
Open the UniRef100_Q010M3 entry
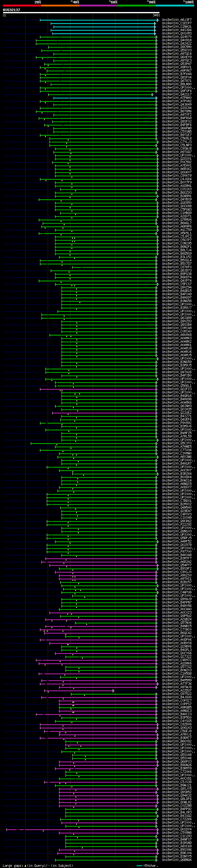tap(177, 33)
